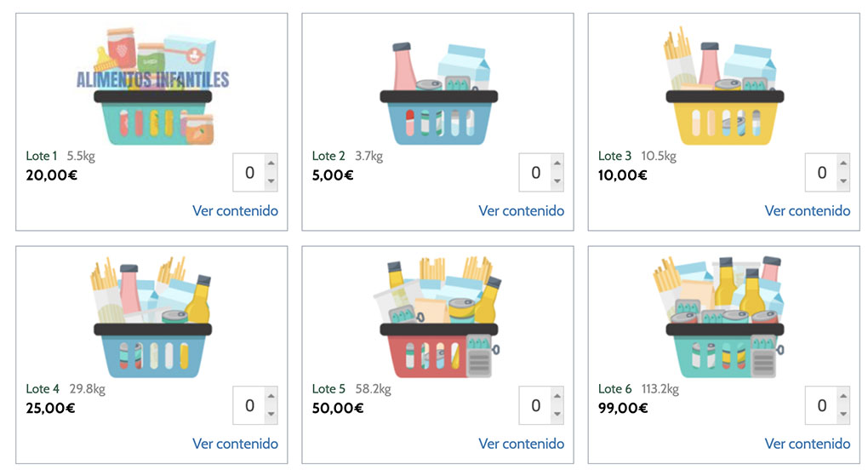Click into the Lote 6 quantity field
The width and height of the screenshot is (868, 470).
(x=820, y=406)
